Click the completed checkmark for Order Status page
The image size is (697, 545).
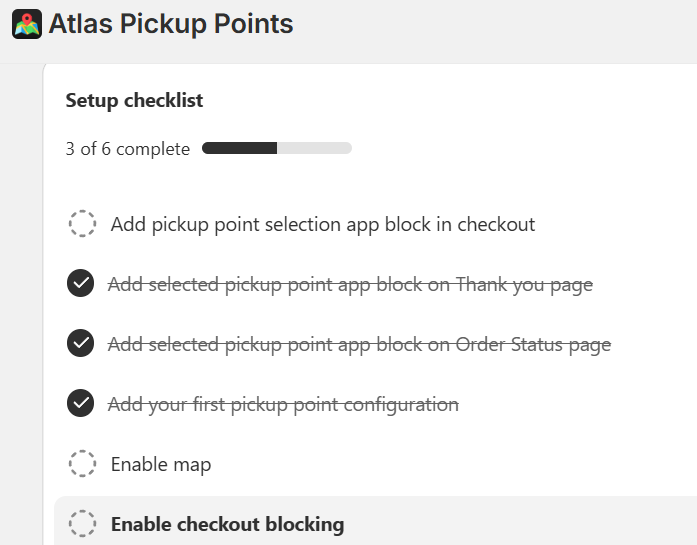81,344
